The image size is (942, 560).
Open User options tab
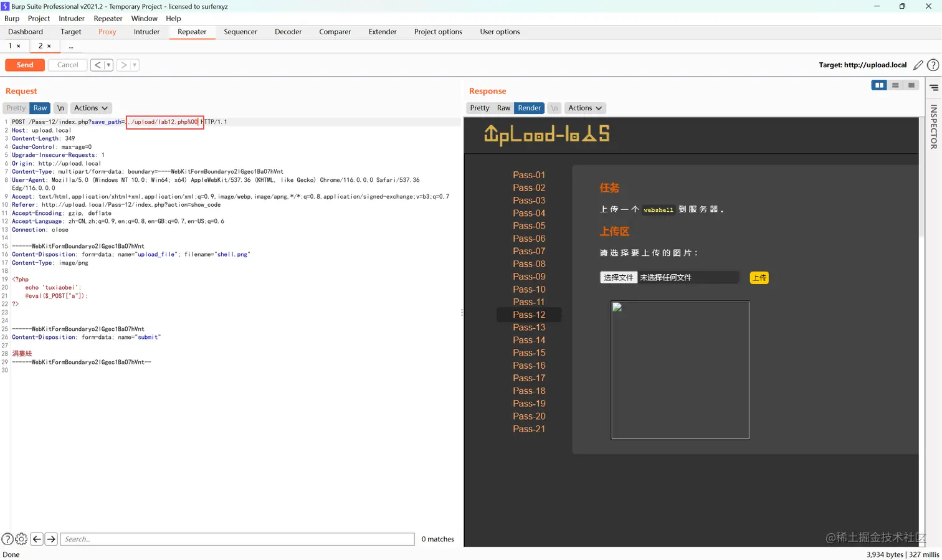point(500,32)
